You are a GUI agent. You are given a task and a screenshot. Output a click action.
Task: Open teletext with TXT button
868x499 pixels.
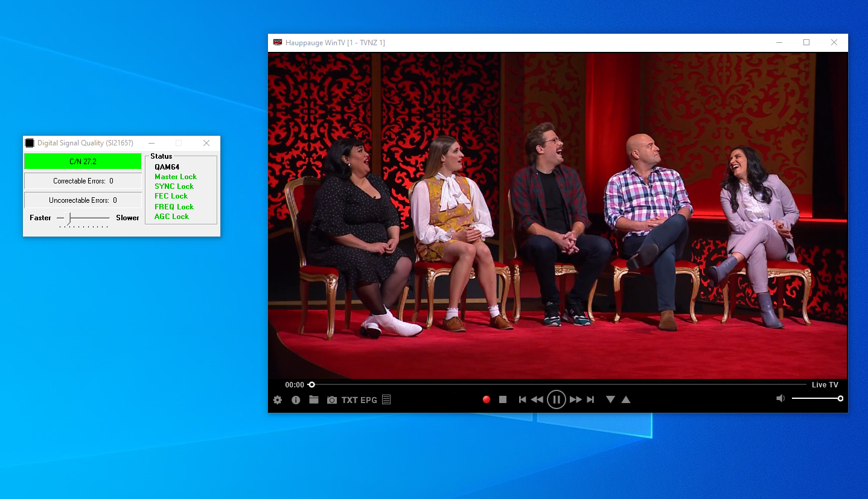pos(349,400)
